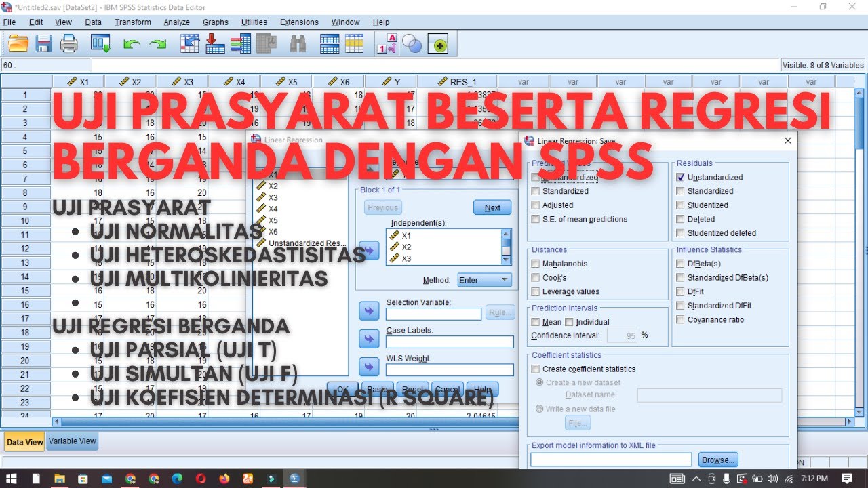The height and width of the screenshot is (488, 868).
Task: Open the File menu
Action: (x=9, y=22)
